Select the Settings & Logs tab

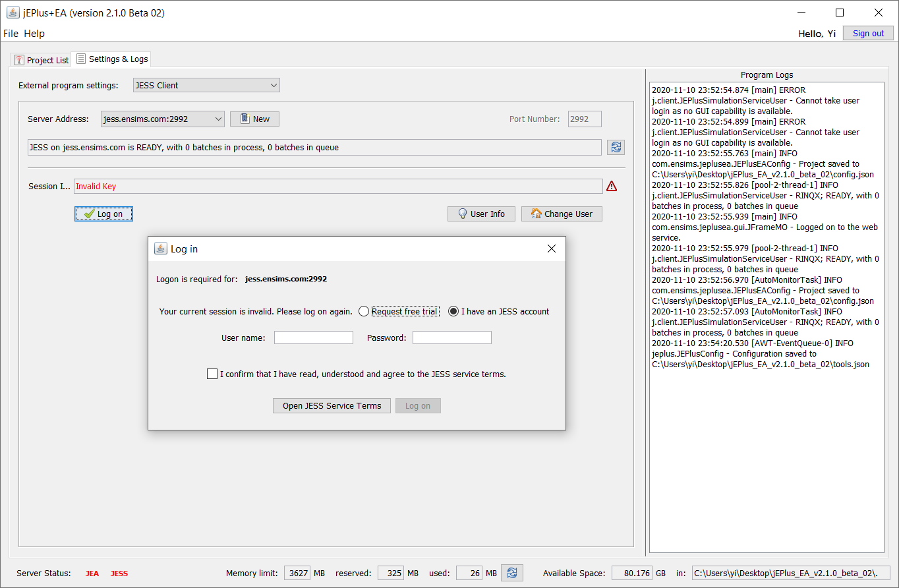click(x=111, y=59)
